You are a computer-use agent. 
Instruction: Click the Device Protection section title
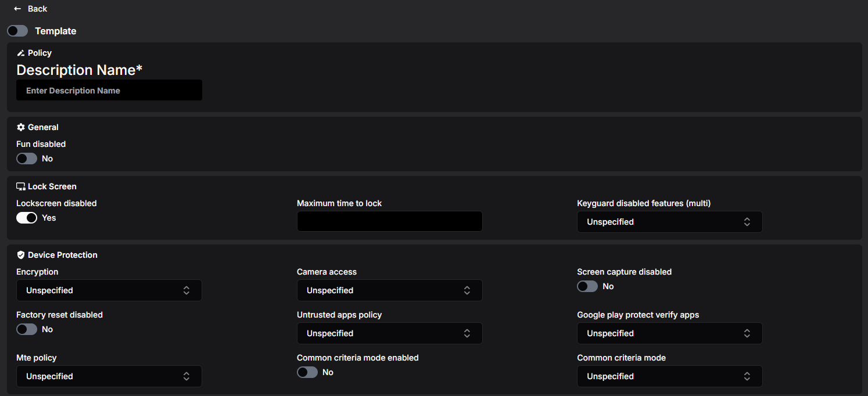pyautogui.click(x=63, y=255)
